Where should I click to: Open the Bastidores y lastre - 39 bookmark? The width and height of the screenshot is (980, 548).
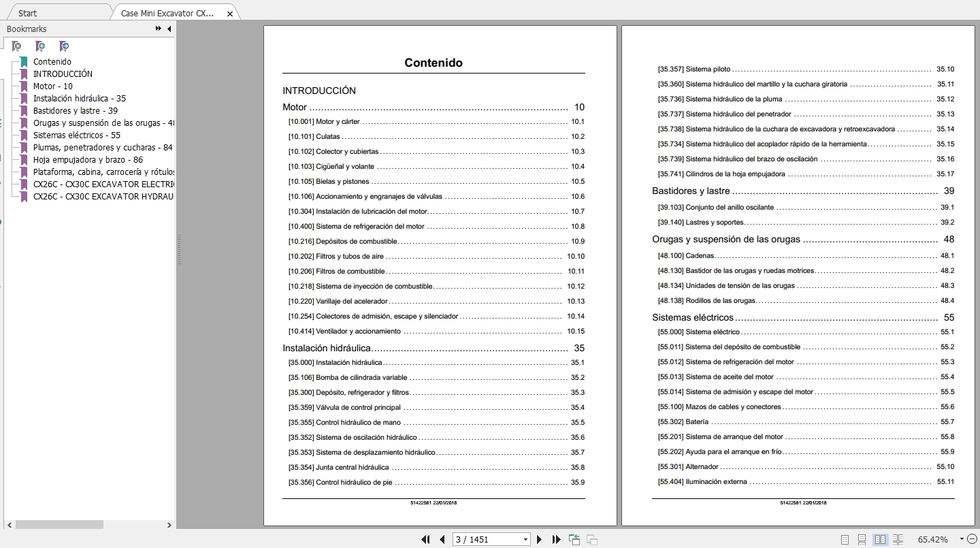click(x=76, y=111)
